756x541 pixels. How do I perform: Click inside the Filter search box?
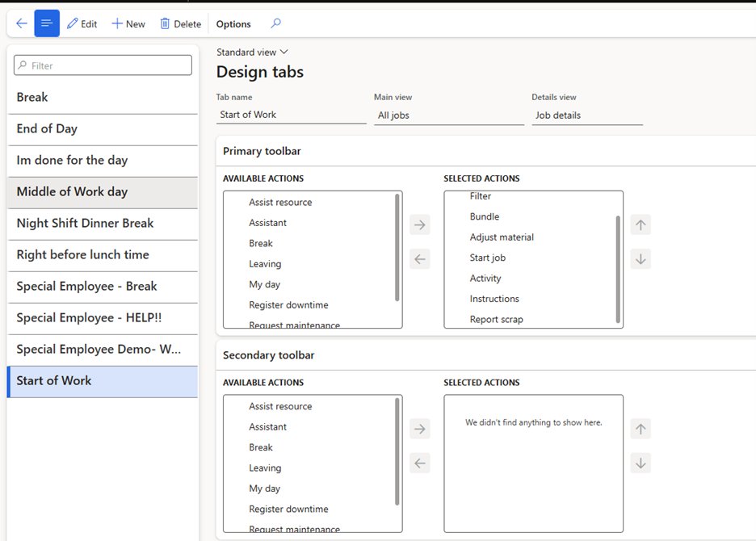pos(102,65)
